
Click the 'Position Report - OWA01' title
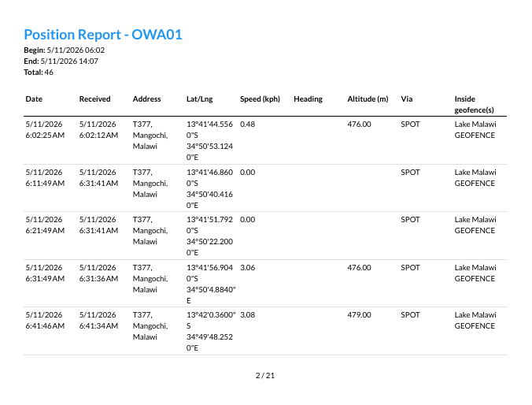click(x=103, y=35)
